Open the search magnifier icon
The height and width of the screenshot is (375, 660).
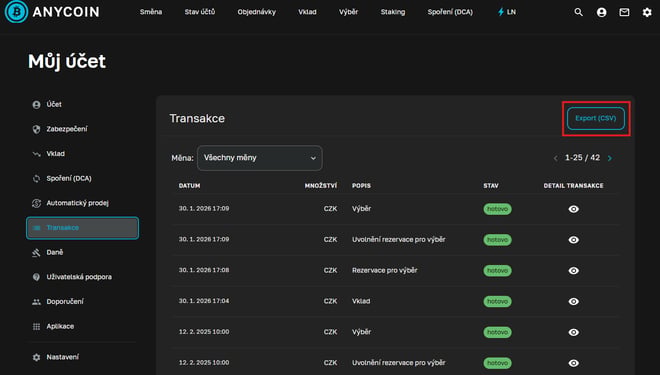click(579, 12)
